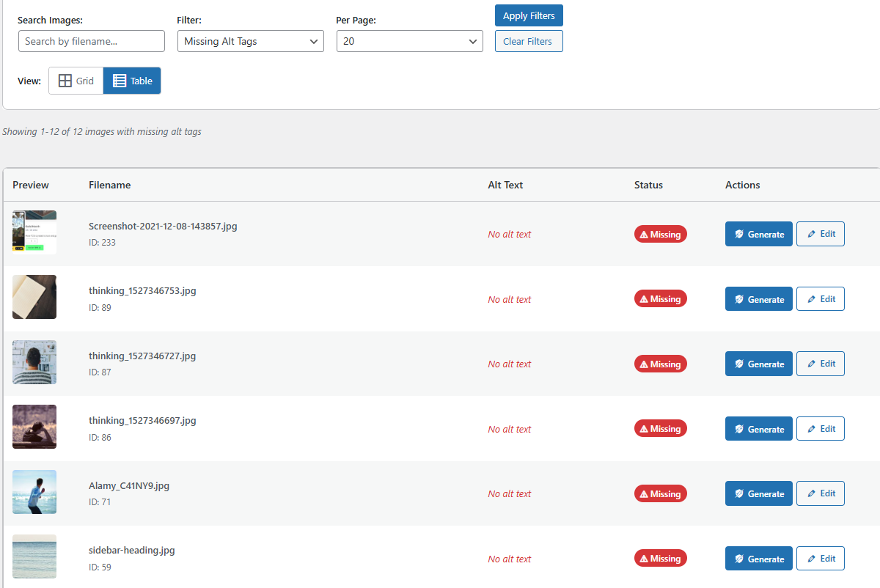This screenshot has width=880, height=588.
Task: Click the Generate icon for Screenshot-2021-12-08-143857.jpg
Action: (738, 234)
